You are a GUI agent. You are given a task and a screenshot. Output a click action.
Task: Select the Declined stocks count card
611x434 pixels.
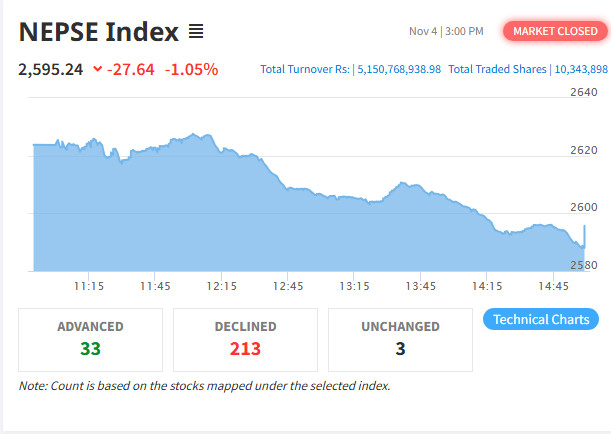click(x=245, y=338)
